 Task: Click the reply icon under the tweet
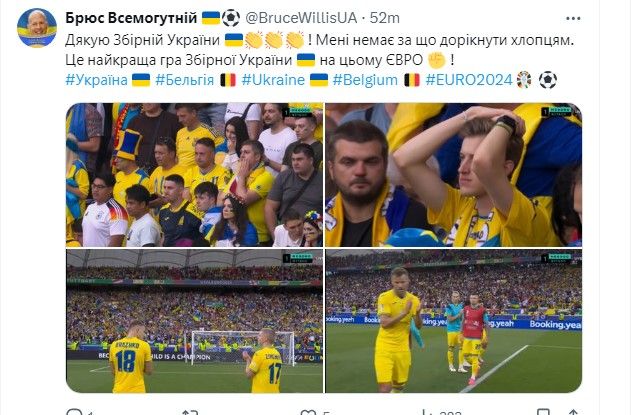pos(74,412)
